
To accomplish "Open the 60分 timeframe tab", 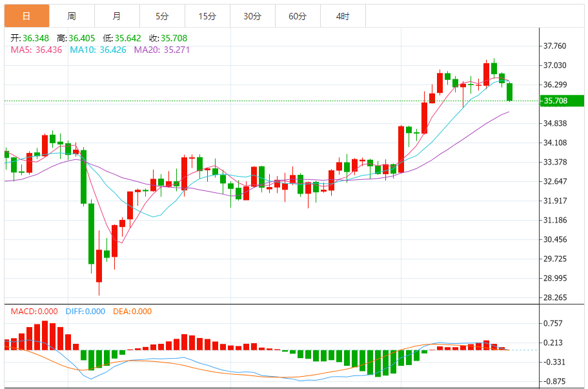I will (298, 16).
